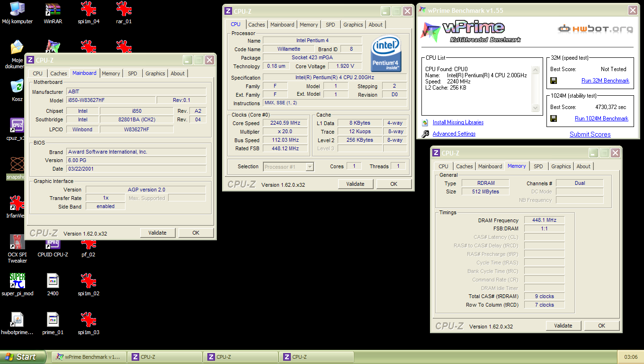The width and height of the screenshot is (644, 364).
Task: Click OK in CPU-Z Memory window
Action: point(602,326)
